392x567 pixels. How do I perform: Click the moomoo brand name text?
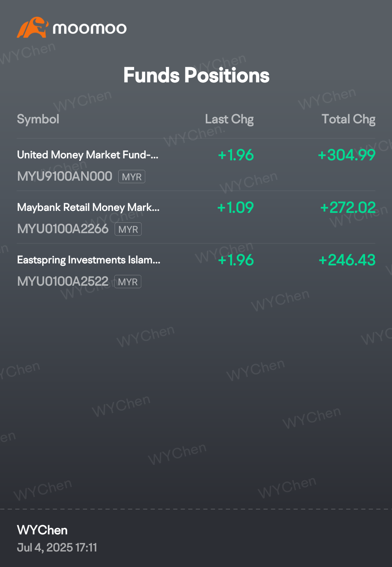coord(90,28)
